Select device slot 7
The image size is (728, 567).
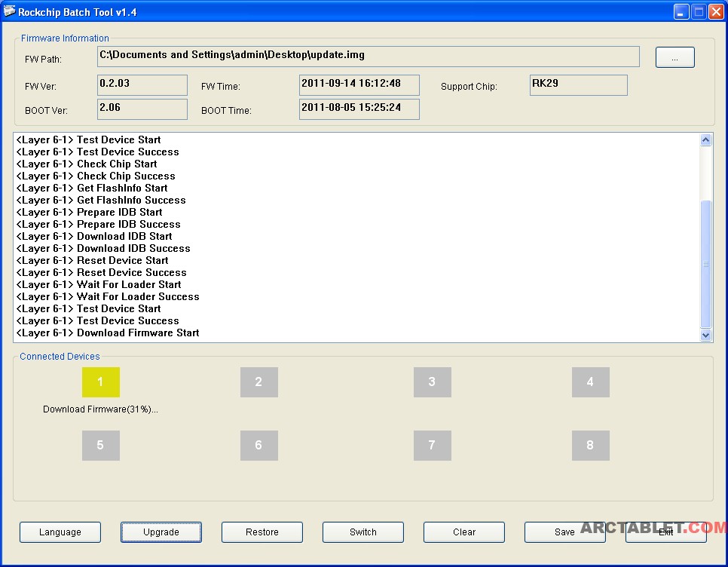[433, 446]
